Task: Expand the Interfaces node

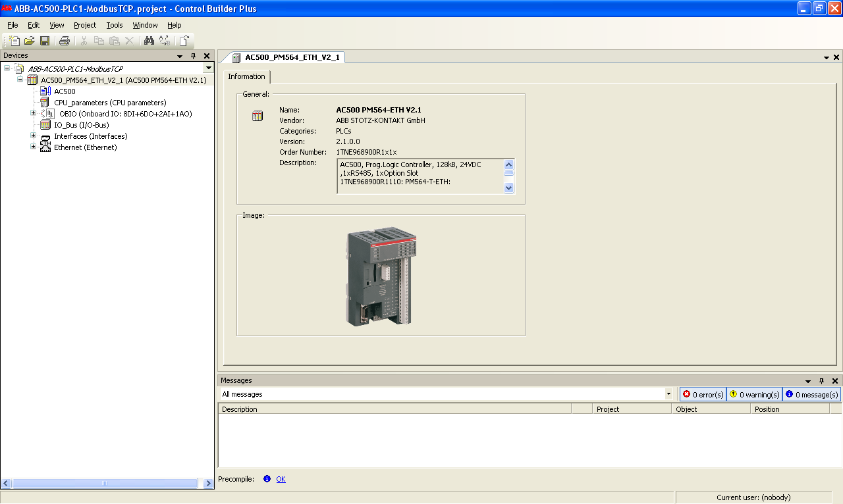Action: [33, 136]
